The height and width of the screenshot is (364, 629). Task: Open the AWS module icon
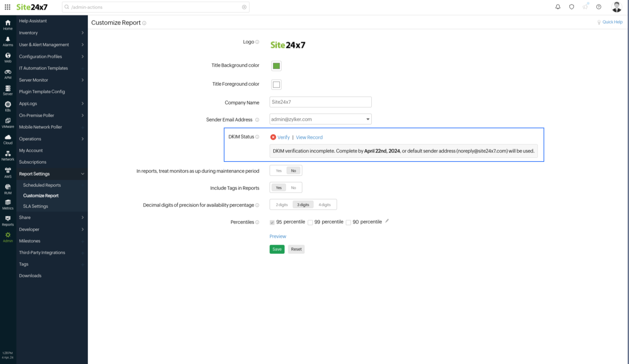(8, 173)
